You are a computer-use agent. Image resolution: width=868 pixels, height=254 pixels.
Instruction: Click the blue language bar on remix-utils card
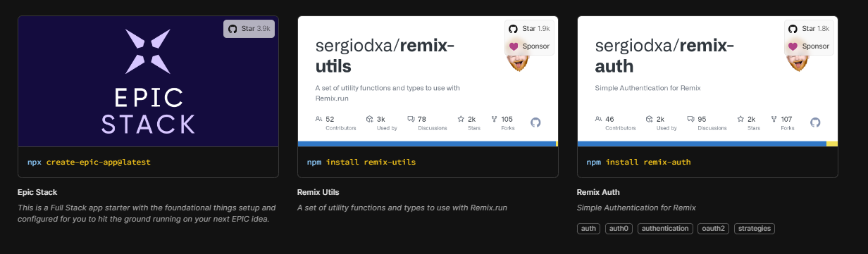click(x=426, y=144)
